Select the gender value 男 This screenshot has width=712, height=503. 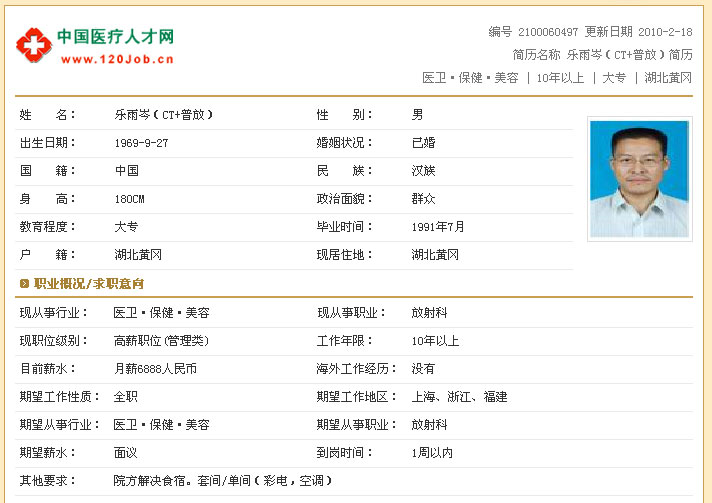click(x=417, y=115)
